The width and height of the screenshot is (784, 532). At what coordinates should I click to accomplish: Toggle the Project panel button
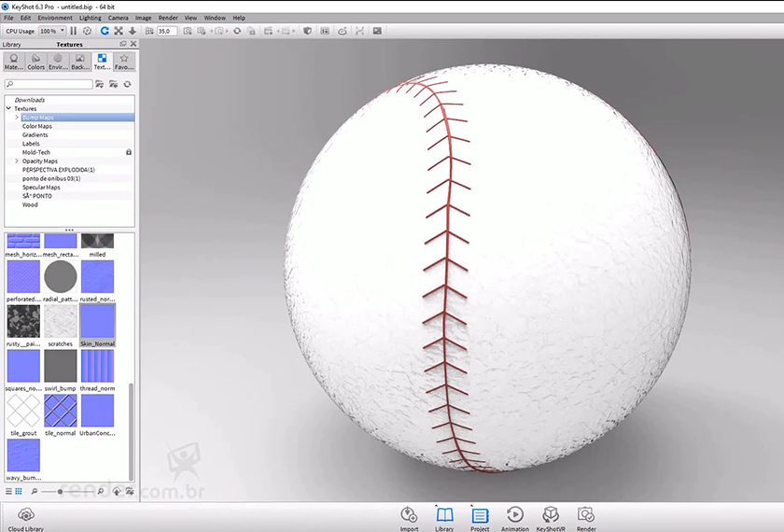click(480, 515)
